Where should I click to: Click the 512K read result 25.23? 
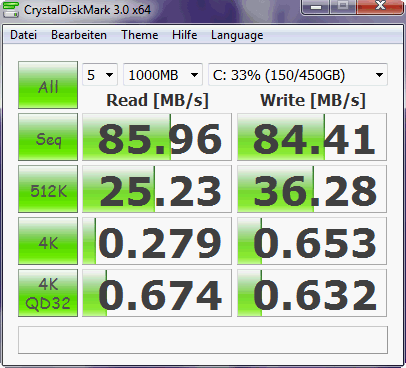point(157,189)
